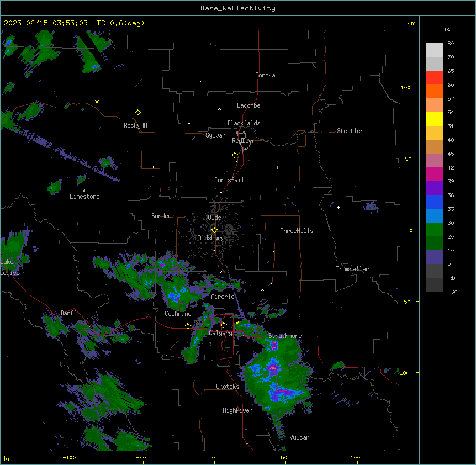
Task: Click the -50 tick on the right vertical axis
Action: coord(405,302)
